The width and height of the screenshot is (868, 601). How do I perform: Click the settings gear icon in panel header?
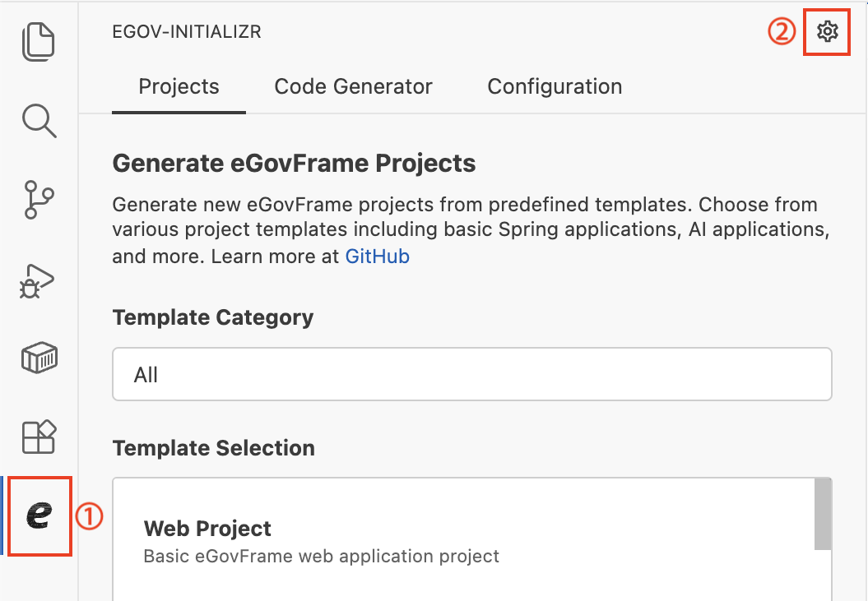[x=826, y=32]
